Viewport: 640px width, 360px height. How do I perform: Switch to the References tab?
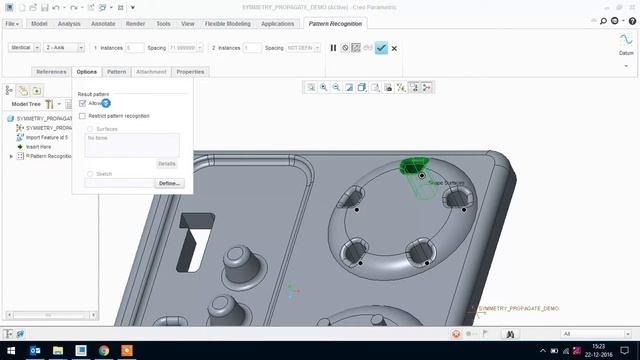[x=51, y=72]
